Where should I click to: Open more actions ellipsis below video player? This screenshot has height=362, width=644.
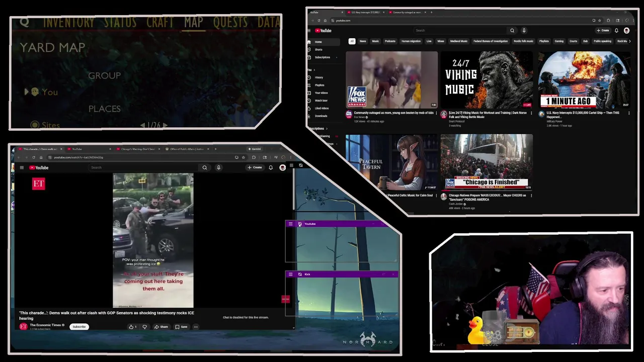(196, 327)
